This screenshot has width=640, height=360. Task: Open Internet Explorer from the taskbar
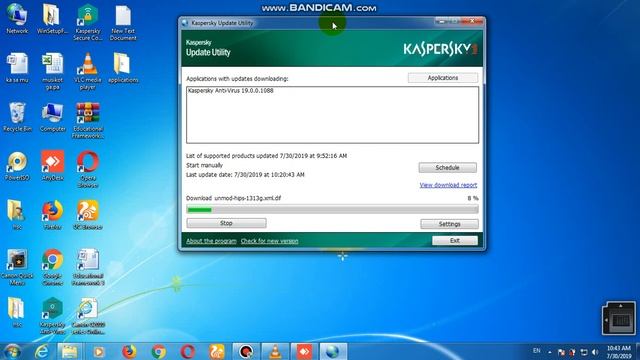point(42,351)
